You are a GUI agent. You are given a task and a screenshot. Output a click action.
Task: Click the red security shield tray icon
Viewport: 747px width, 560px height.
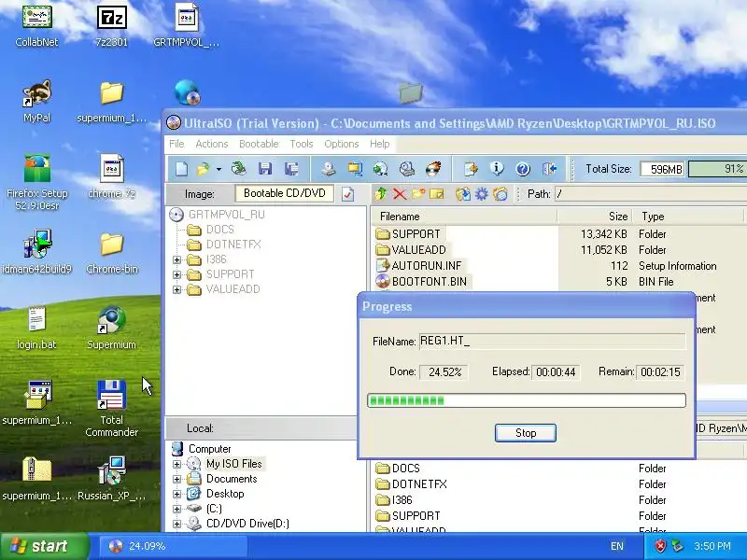pos(660,546)
